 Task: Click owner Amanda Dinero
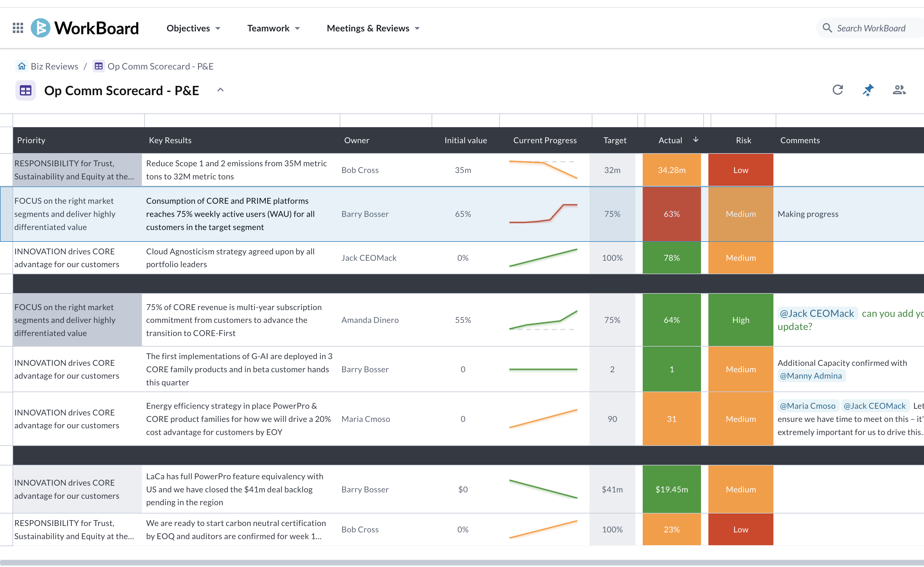(370, 320)
